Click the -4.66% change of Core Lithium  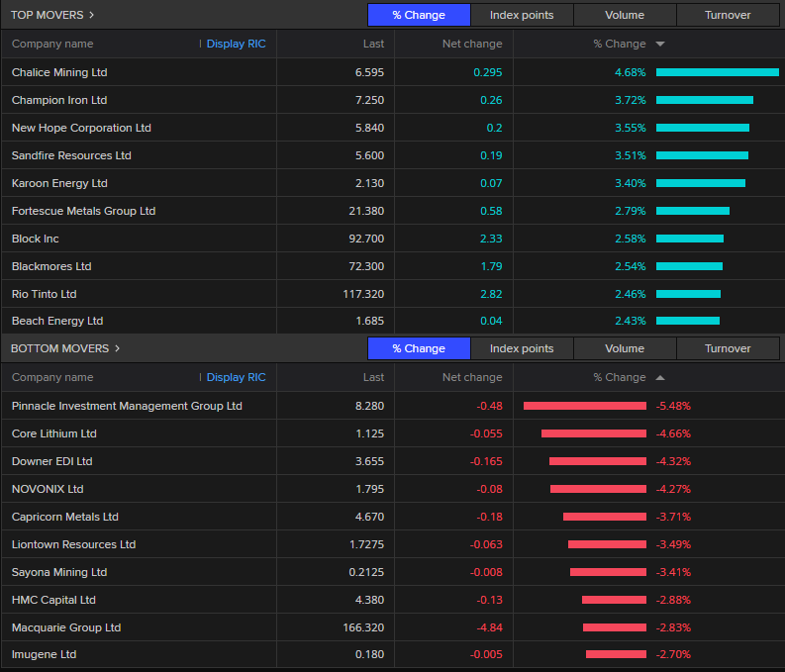coord(673,433)
